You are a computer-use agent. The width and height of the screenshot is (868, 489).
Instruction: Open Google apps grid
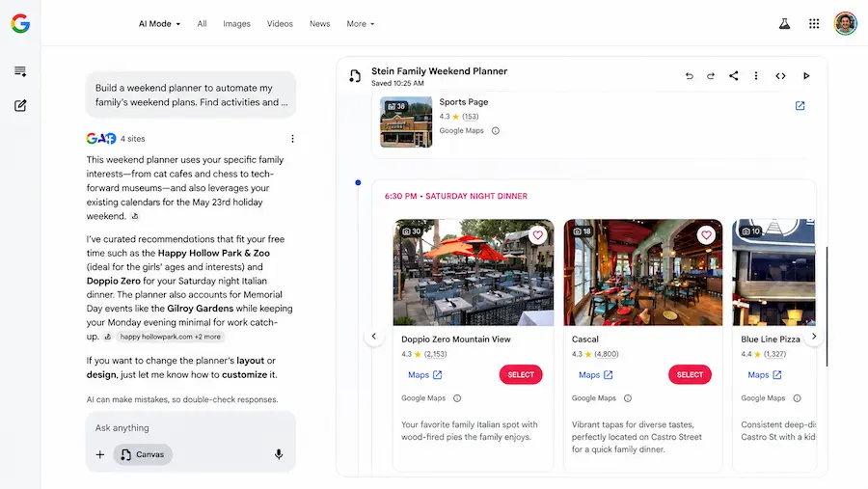tap(814, 24)
